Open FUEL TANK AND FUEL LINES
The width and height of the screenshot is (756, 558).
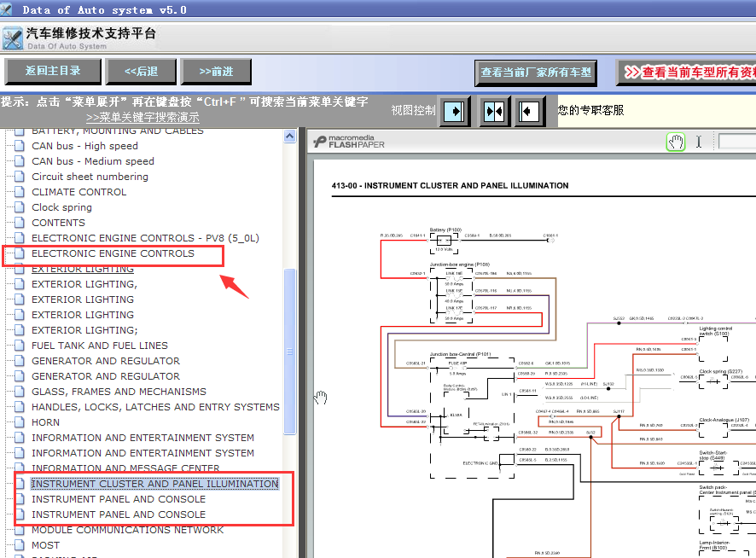point(100,346)
